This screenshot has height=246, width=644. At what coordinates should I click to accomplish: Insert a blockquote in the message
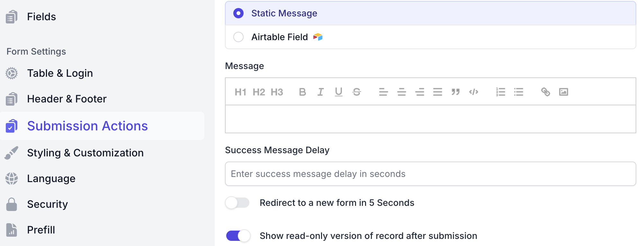(455, 92)
